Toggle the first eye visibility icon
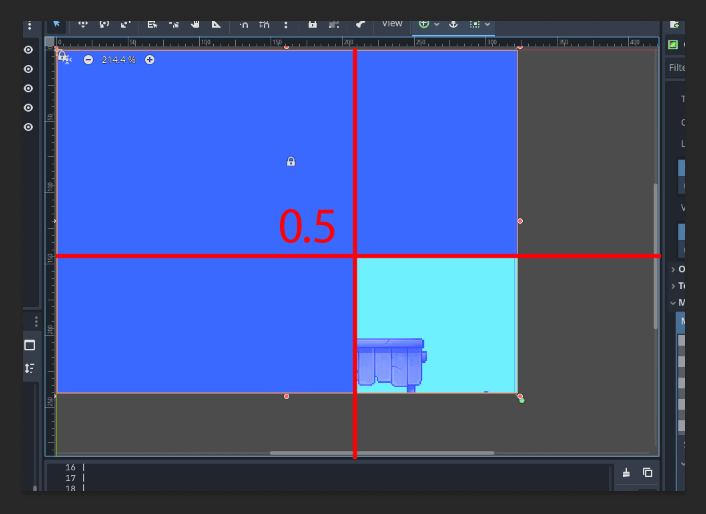 point(28,50)
